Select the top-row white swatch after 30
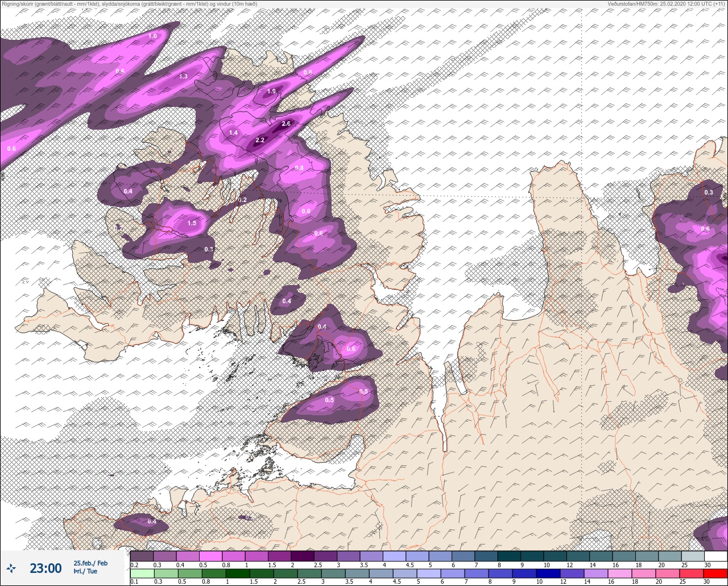Screen dimensions: 728x586 click(715, 556)
